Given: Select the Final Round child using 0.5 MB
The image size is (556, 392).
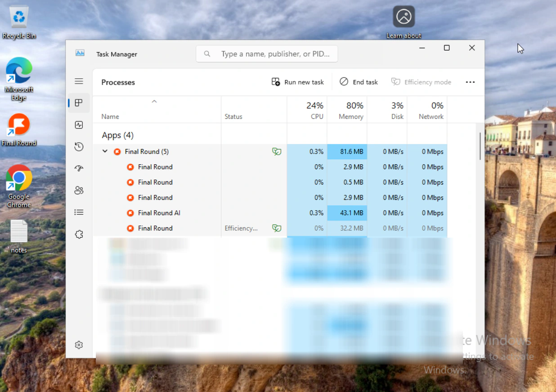Looking at the screenshot, I should coord(270,182).
